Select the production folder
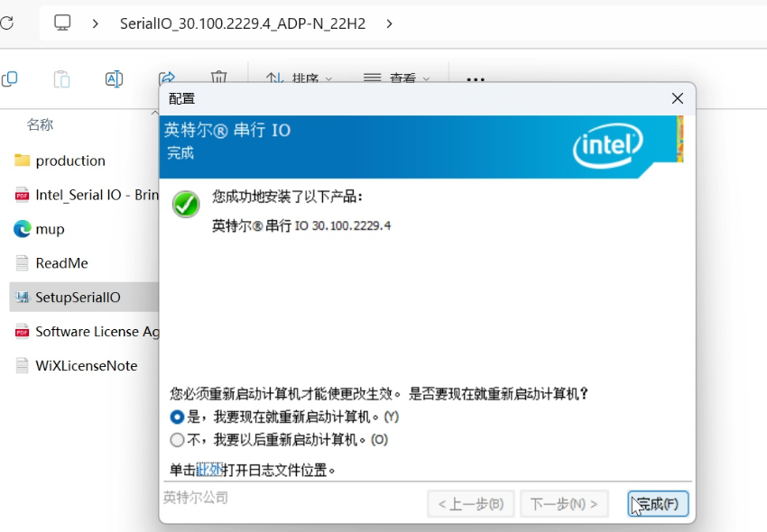767x532 pixels. tap(69, 161)
